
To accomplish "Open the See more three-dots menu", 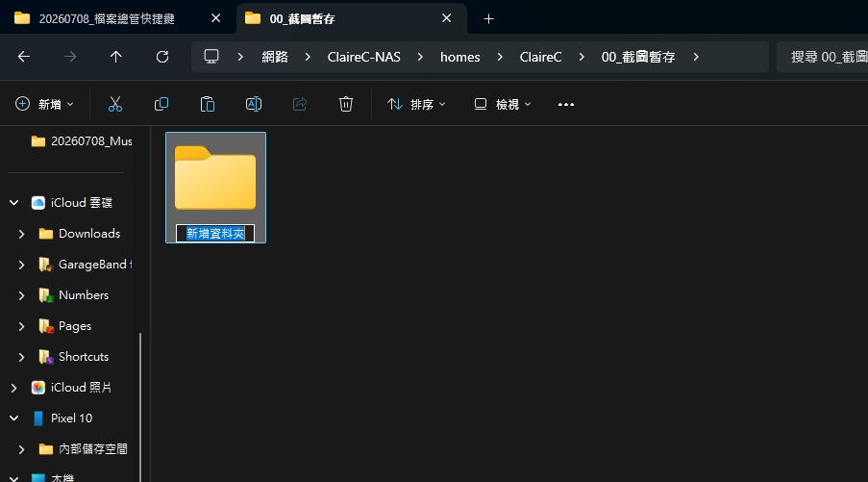I will 566,104.
